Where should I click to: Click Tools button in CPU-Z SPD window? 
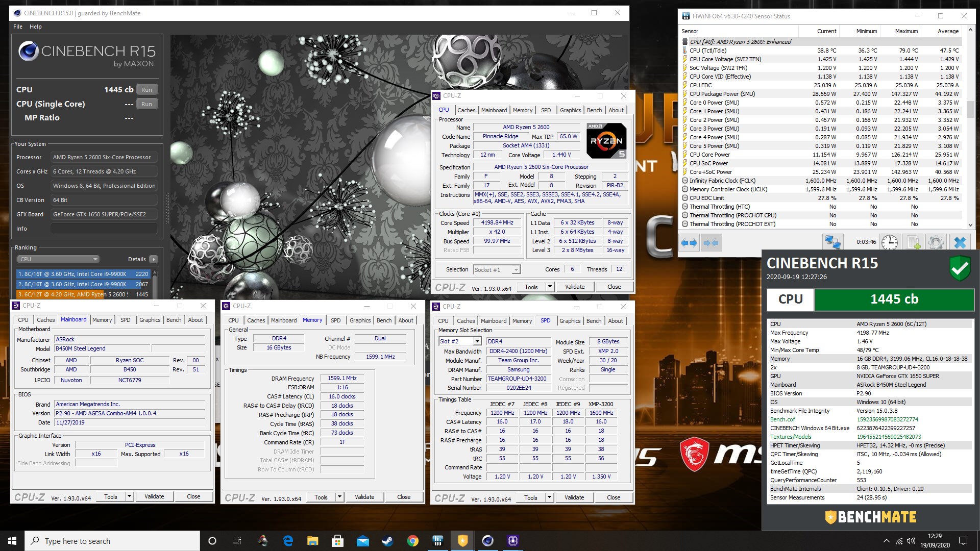pyautogui.click(x=530, y=497)
